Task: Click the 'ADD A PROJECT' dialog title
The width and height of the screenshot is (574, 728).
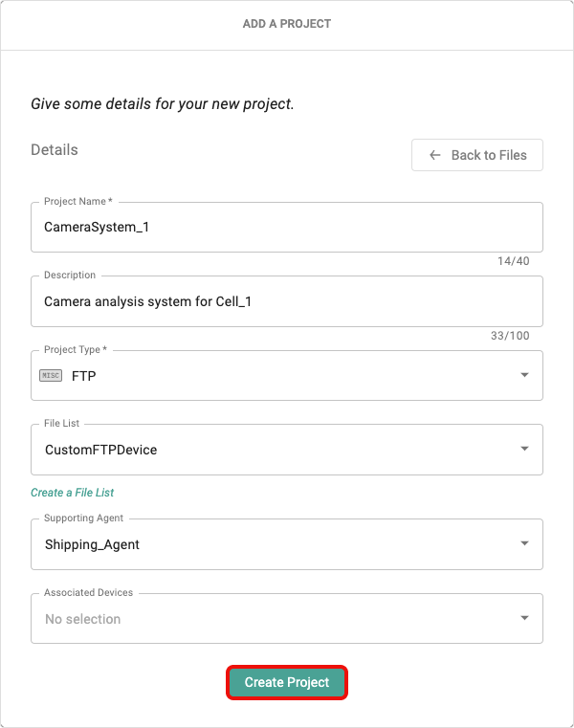Action: tap(287, 24)
